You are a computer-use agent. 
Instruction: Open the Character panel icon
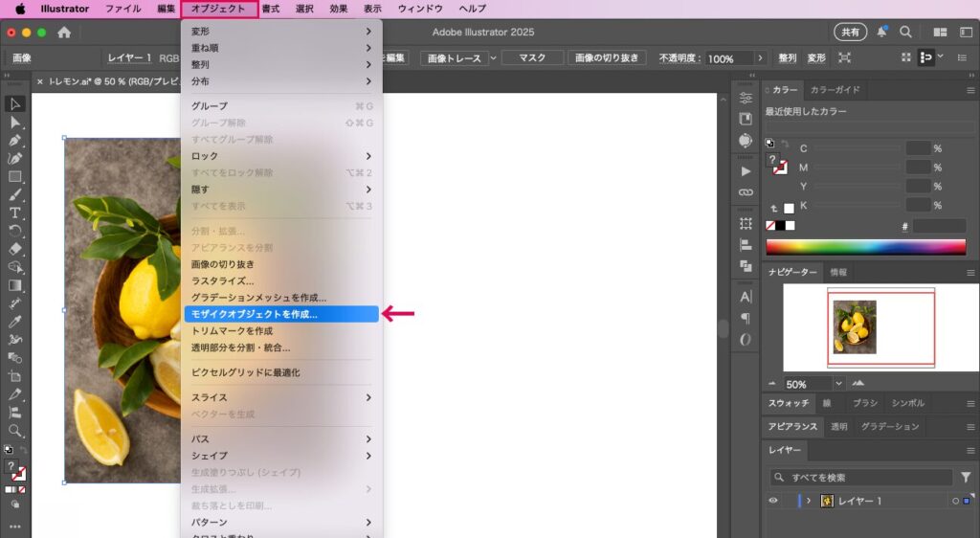[746, 297]
